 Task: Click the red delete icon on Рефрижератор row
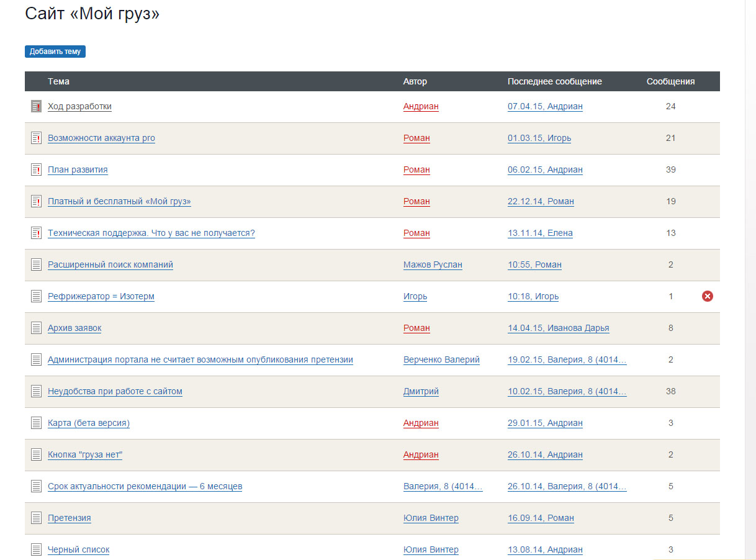pyautogui.click(x=707, y=296)
